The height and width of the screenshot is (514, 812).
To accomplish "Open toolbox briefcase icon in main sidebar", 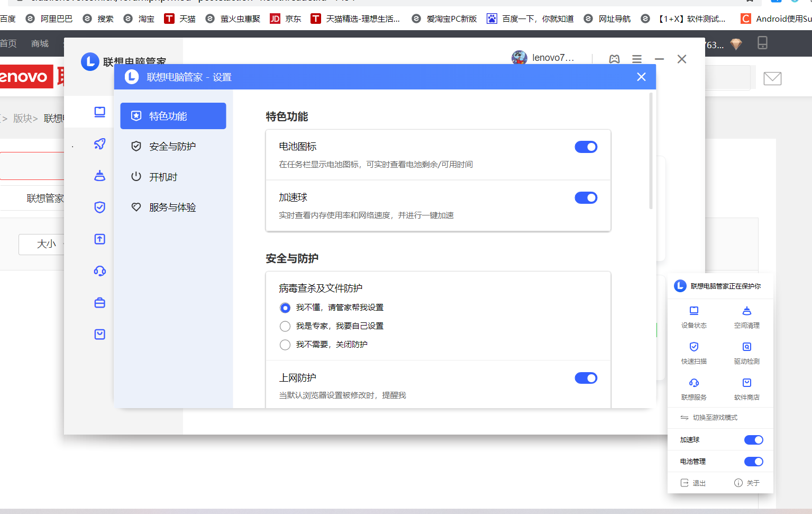I will pos(99,303).
